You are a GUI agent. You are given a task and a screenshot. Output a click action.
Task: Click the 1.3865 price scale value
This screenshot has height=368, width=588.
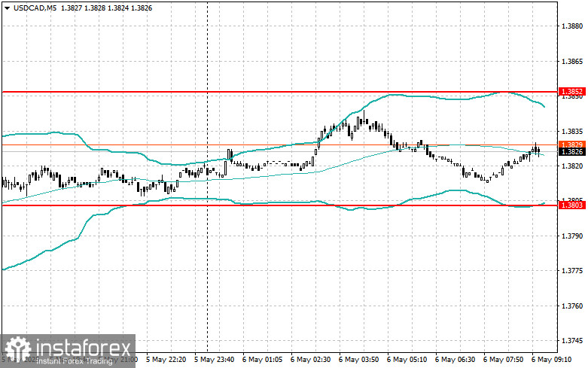572,62
